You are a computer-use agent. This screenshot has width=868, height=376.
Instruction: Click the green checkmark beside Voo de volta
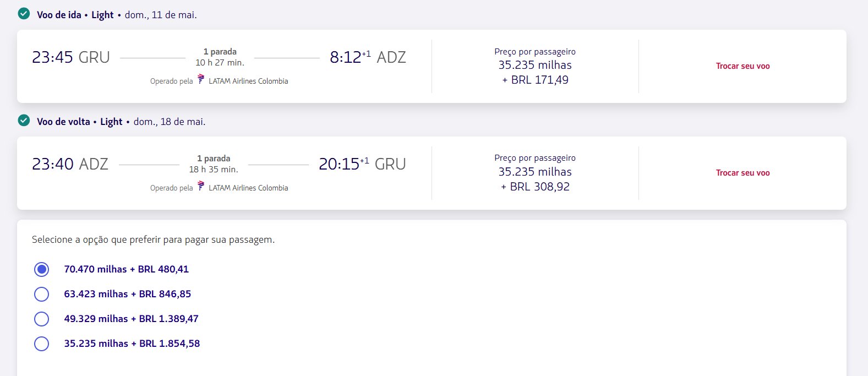point(24,121)
